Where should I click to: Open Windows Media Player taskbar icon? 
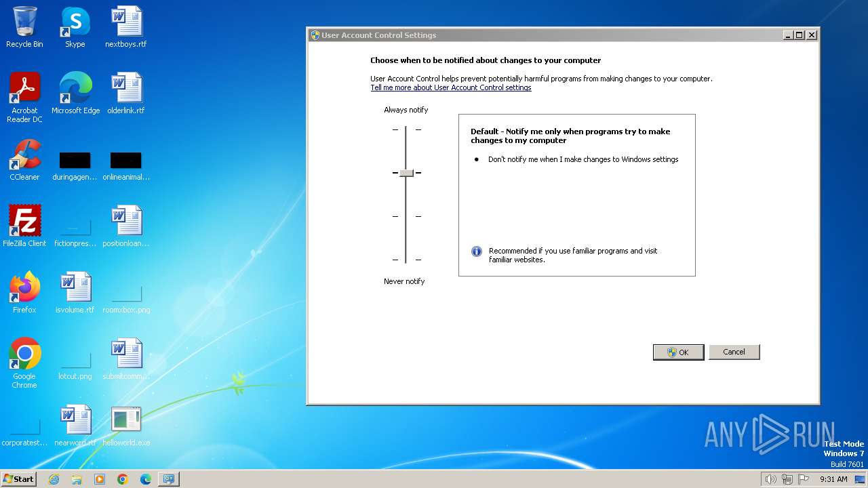(x=100, y=479)
